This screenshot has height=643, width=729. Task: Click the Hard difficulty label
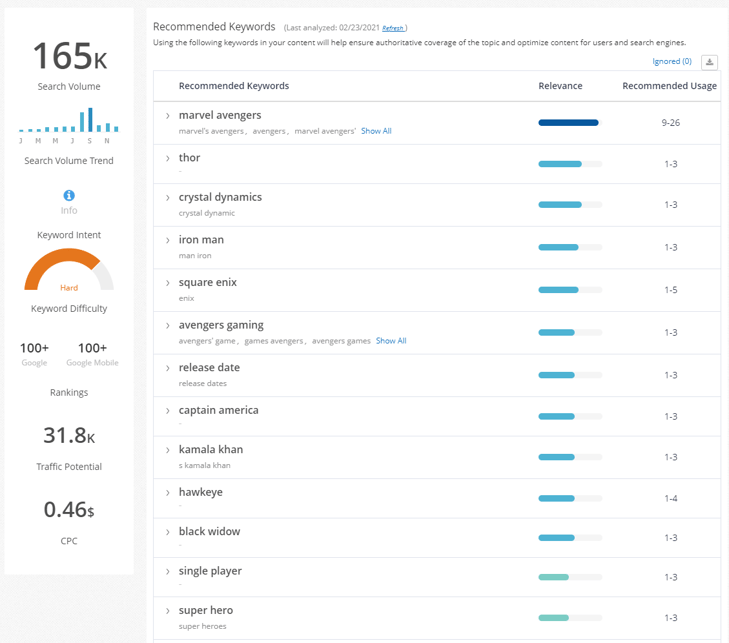point(69,288)
